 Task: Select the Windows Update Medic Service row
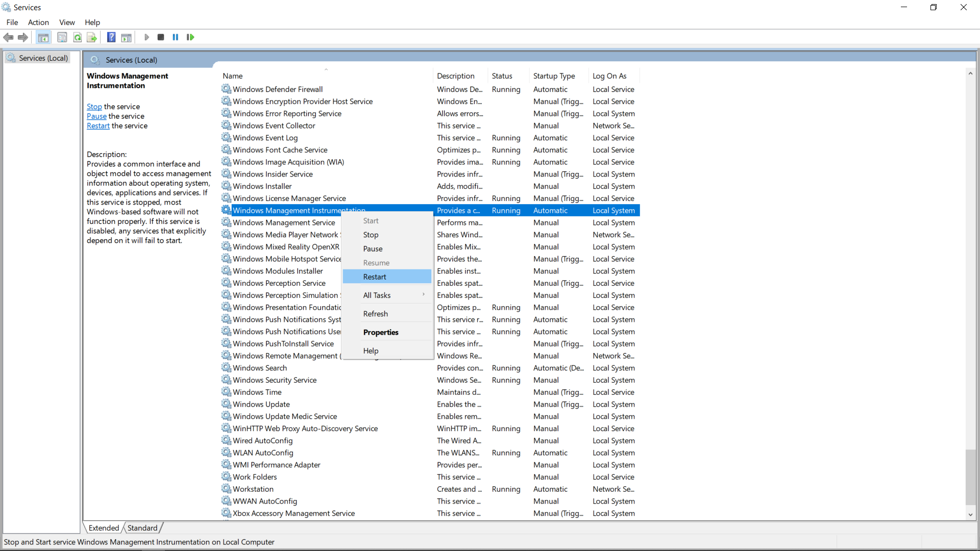point(430,416)
